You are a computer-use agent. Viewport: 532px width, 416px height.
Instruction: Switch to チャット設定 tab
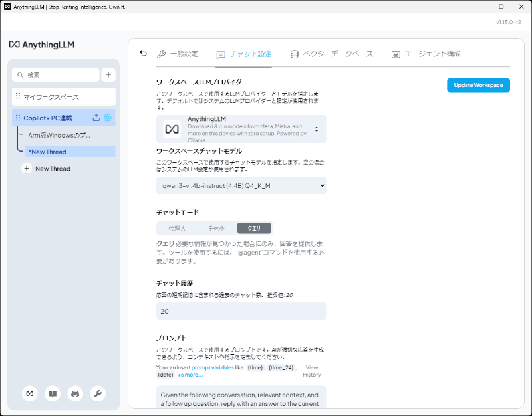(244, 54)
